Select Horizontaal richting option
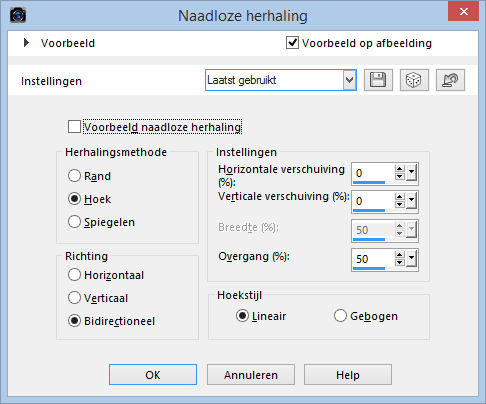Screen dimensions: 486x404 coord(74,275)
